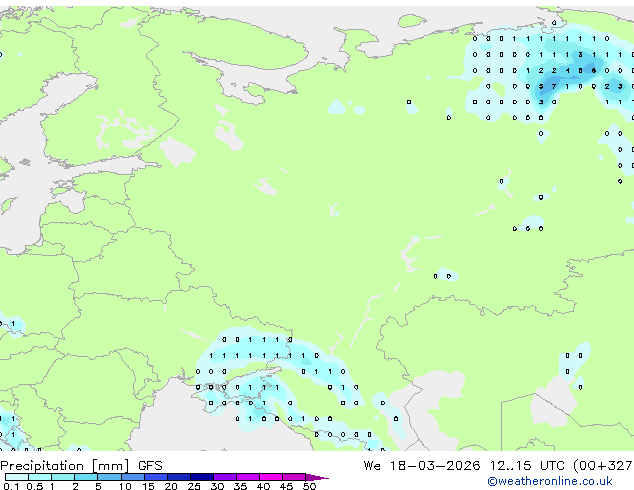The height and width of the screenshot is (490, 634).
Task: Click legend scale label "10"
Action: (x=125, y=486)
